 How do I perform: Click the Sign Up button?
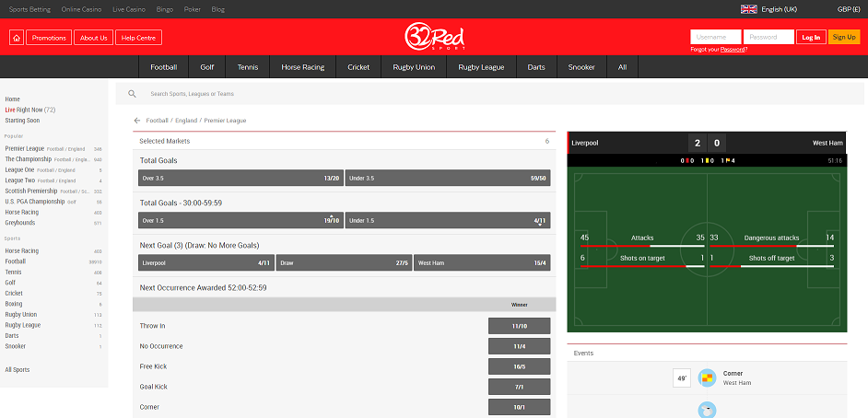(x=844, y=37)
